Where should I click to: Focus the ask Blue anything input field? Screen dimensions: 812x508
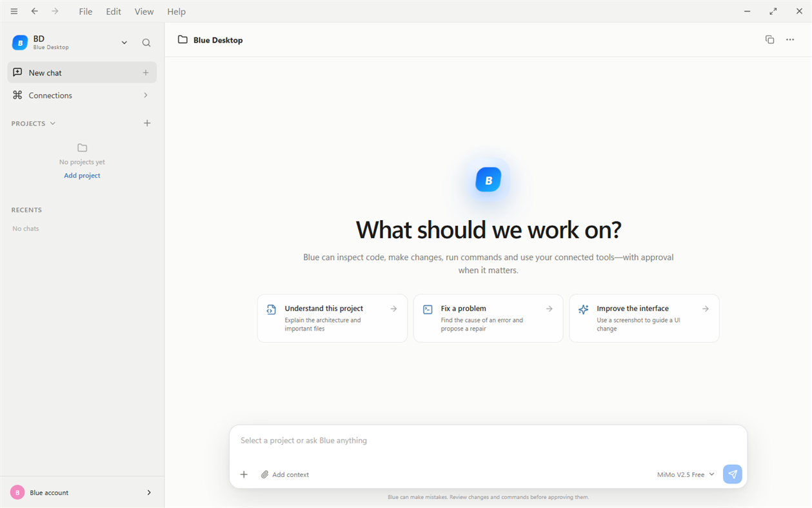(x=488, y=441)
